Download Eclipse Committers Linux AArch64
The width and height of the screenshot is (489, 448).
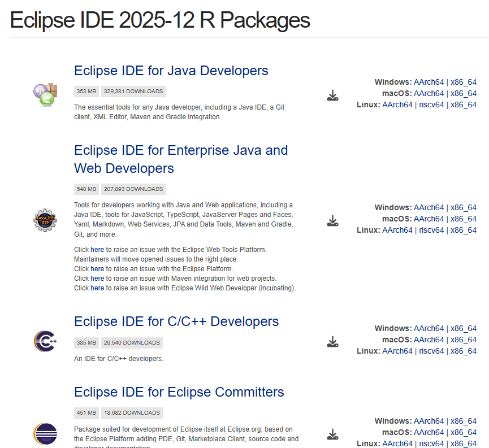click(x=397, y=443)
